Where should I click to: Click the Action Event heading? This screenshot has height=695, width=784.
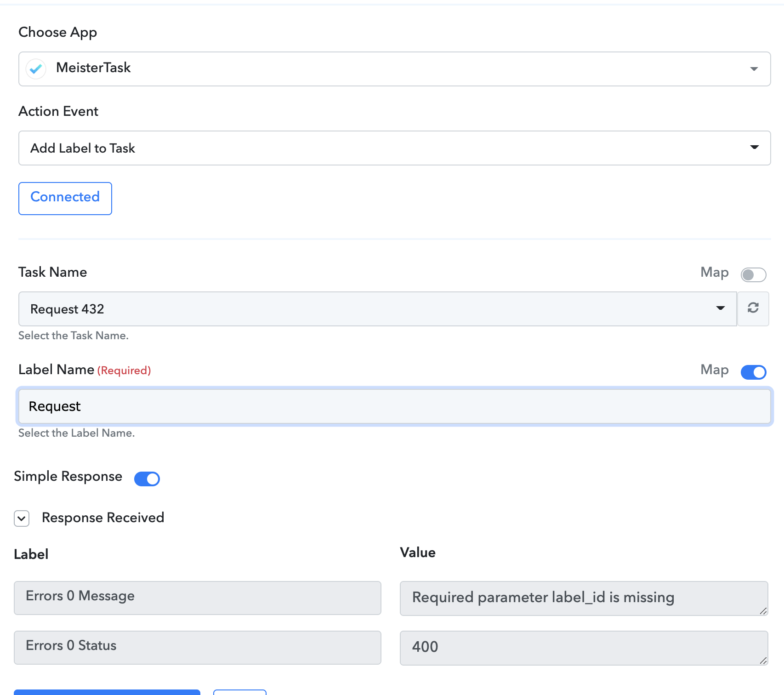58,111
